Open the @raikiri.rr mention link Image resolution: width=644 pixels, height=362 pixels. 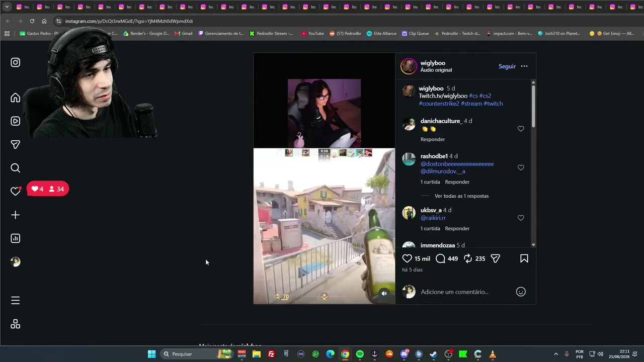tap(433, 218)
